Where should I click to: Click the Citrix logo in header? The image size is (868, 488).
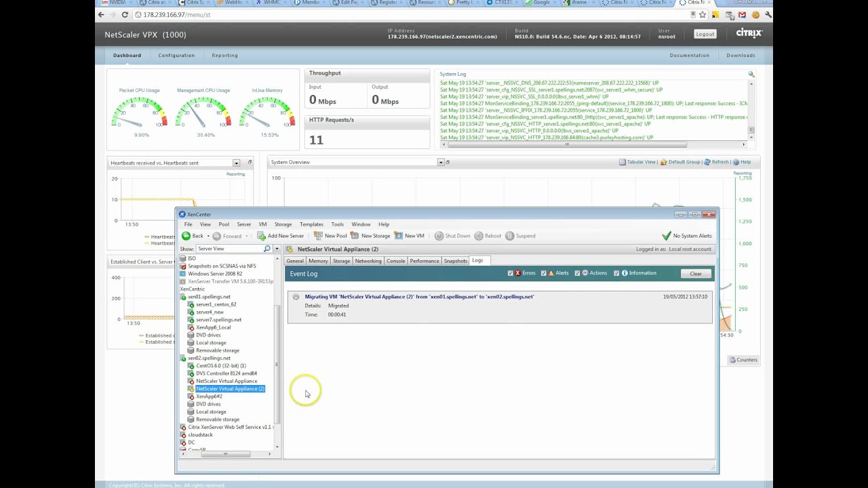(x=749, y=33)
